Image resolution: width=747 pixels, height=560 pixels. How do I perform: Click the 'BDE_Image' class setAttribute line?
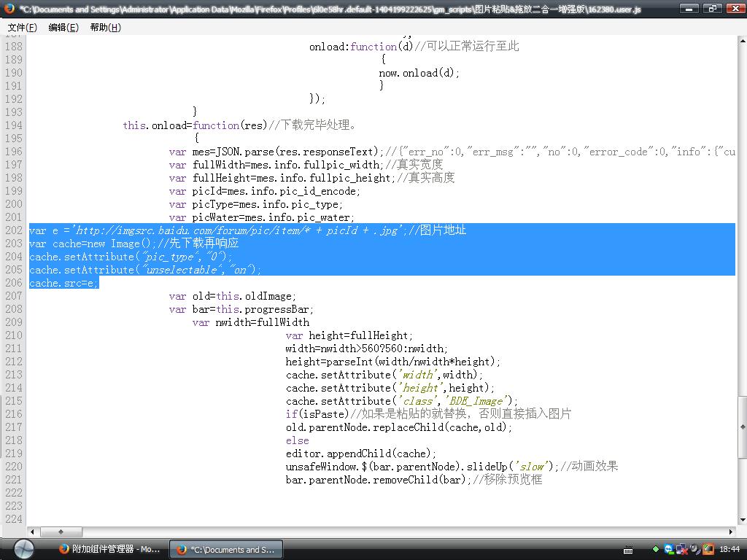tap(402, 401)
